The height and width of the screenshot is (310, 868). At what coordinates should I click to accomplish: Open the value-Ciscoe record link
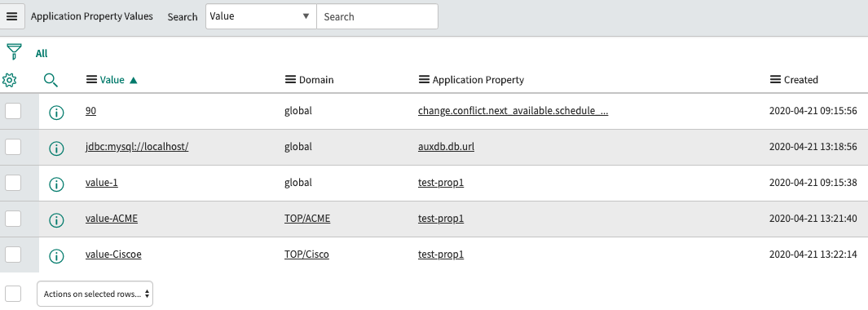pyautogui.click(x=113, y=255)
